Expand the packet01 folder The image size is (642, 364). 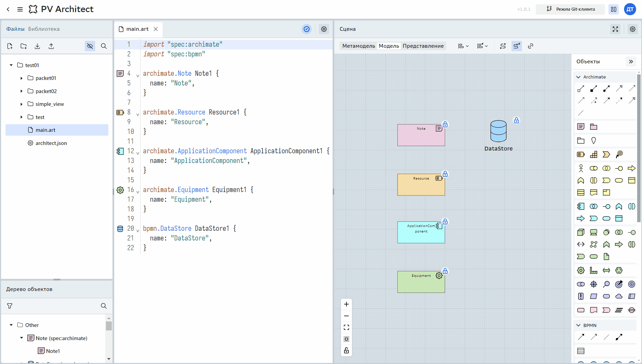click(x=21, y=78)
